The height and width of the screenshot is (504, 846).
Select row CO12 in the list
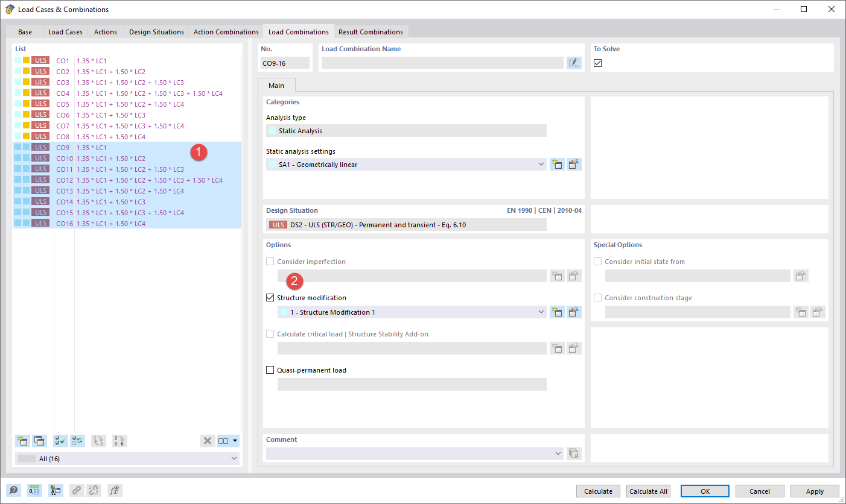tap(127, 180)
